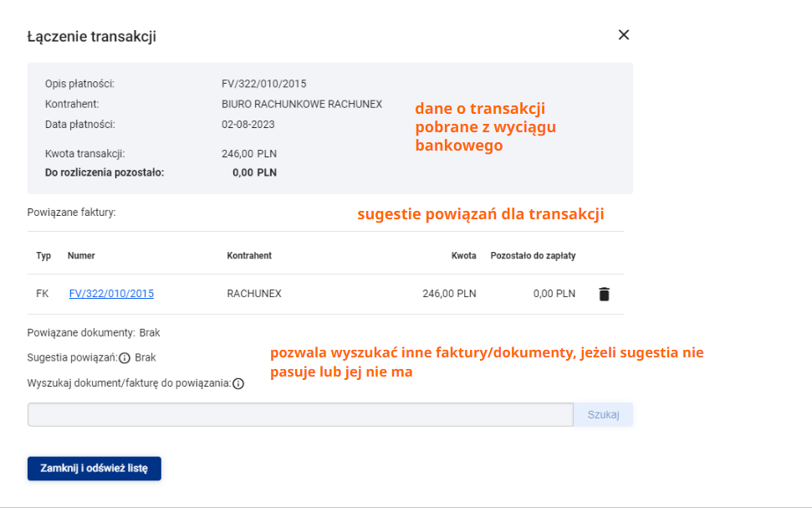Close the Łączenie transakcji dialog
The width and height of the screenshot is (812, 508).
tap(624, 34)
